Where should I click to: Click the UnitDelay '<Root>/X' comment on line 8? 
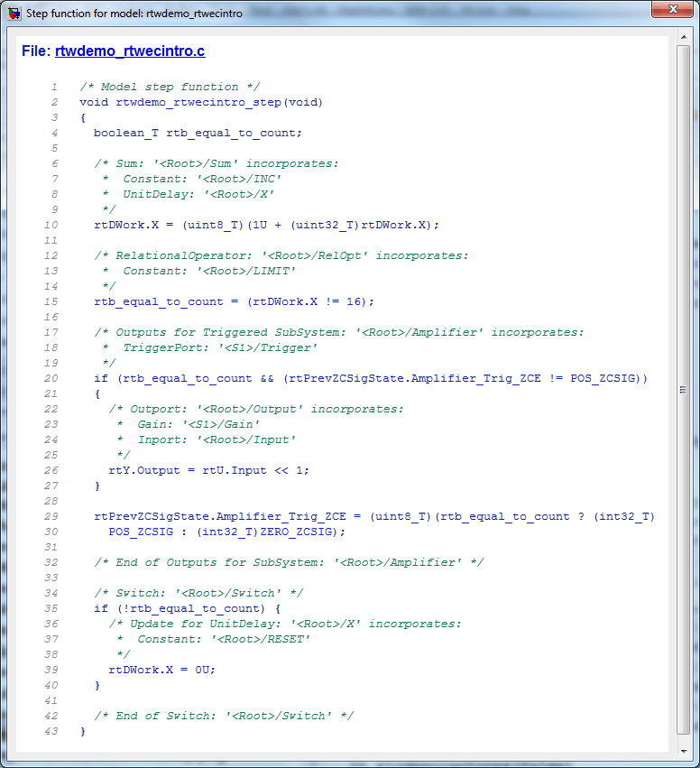(188, 194)
